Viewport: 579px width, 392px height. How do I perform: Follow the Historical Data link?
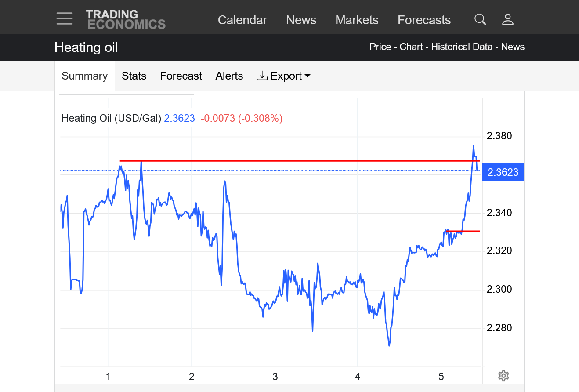tap(461, 47)
